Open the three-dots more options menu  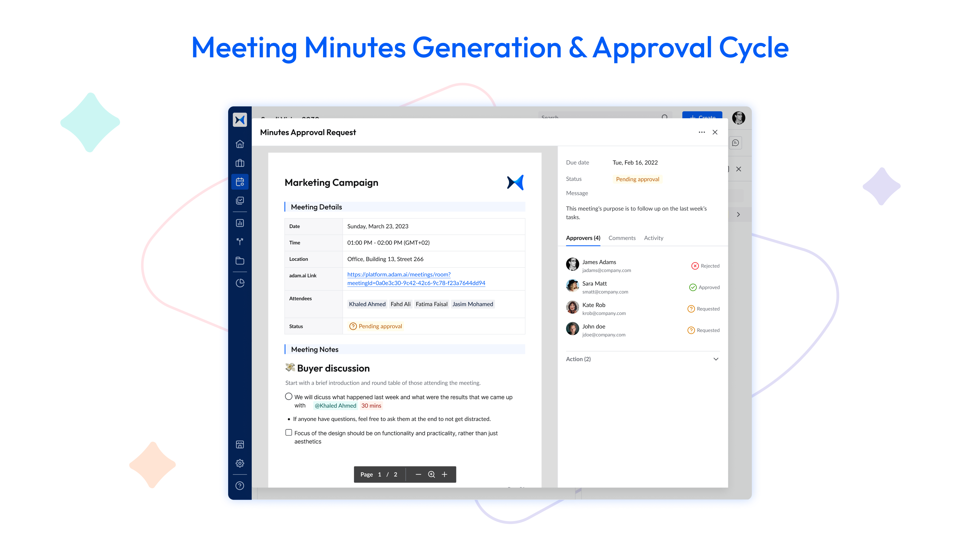[702, 132]
